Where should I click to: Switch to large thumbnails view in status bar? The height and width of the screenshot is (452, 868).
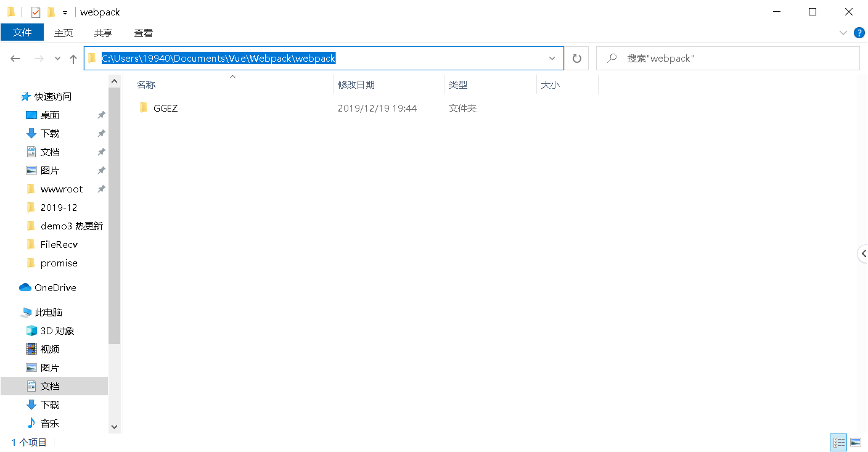click(x=856, y=442)
